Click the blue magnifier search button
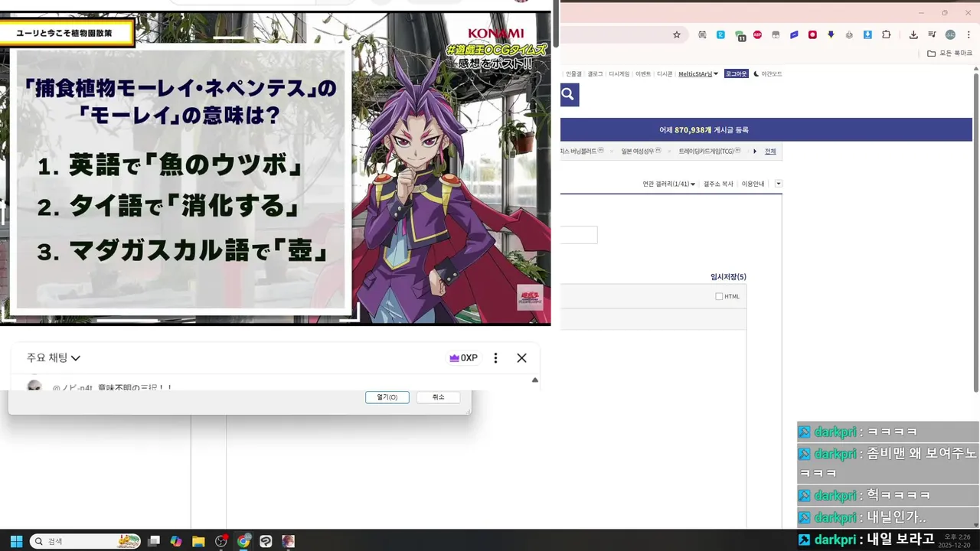 pyautogui.click(x=569, y=94)
